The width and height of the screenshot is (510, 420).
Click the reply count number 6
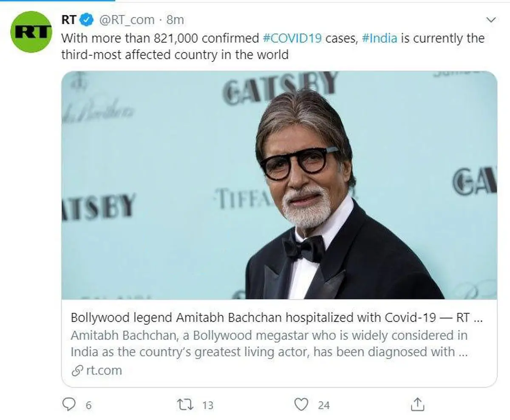[x=88, y=406]
